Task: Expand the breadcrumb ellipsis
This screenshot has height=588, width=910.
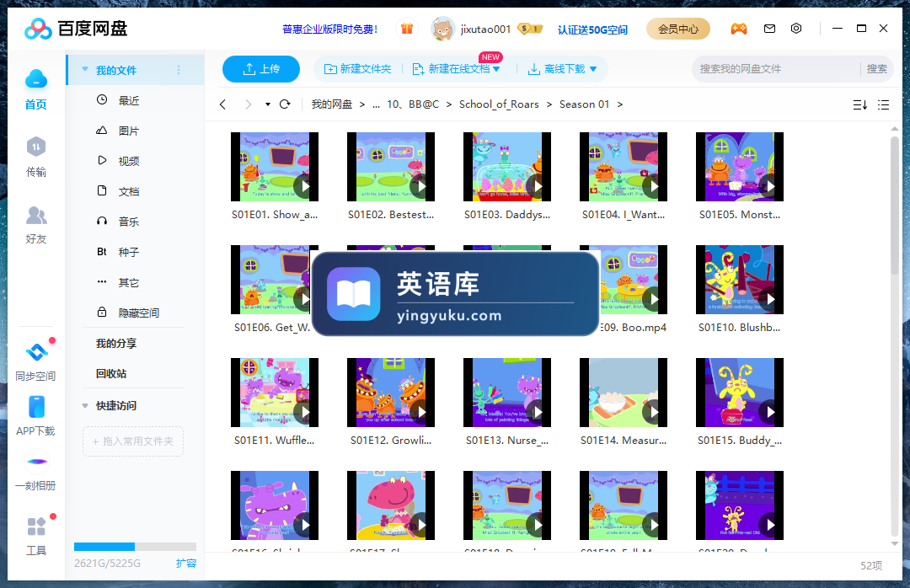Action: [x=376, y=104]
